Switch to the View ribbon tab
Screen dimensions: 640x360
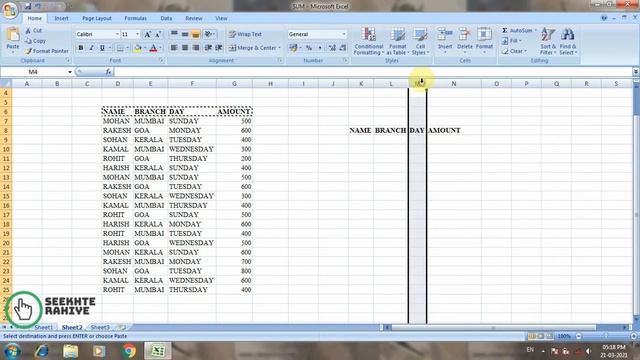point(221,18)
